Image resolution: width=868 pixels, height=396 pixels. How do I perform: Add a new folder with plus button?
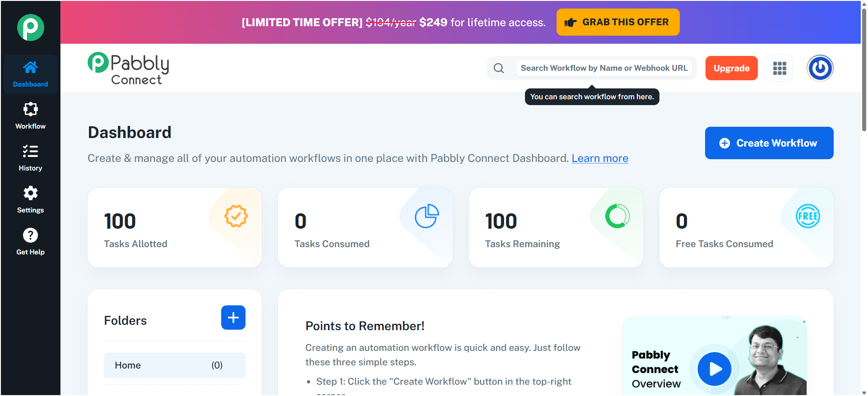click(x=233, y=318)
